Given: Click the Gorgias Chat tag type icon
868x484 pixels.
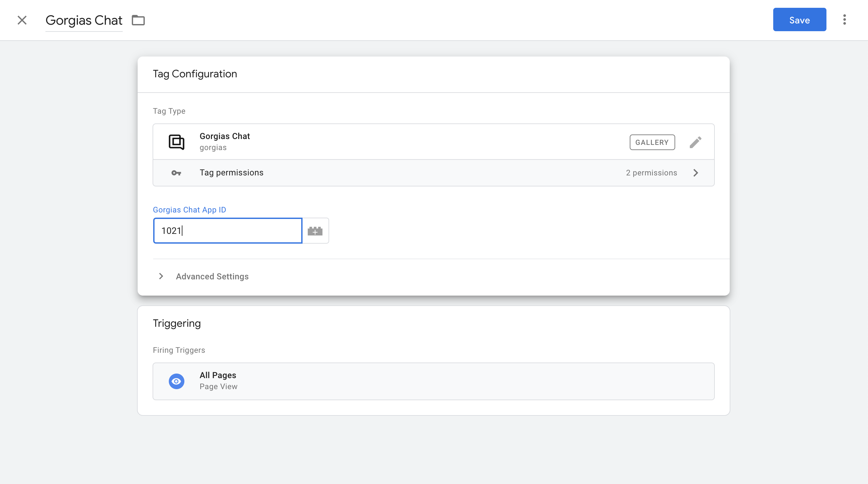Looking at the screenshot, I should (176, 142).
